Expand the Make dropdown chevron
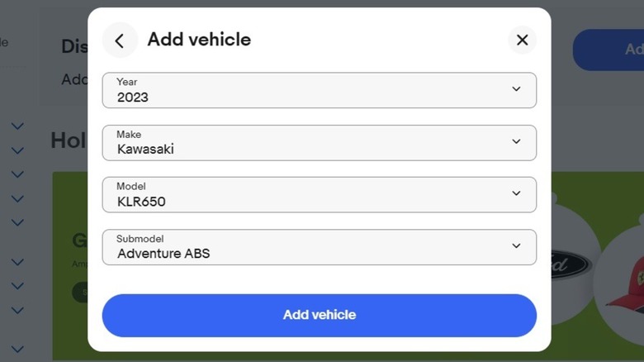The image size is (644, 362). 516,141
